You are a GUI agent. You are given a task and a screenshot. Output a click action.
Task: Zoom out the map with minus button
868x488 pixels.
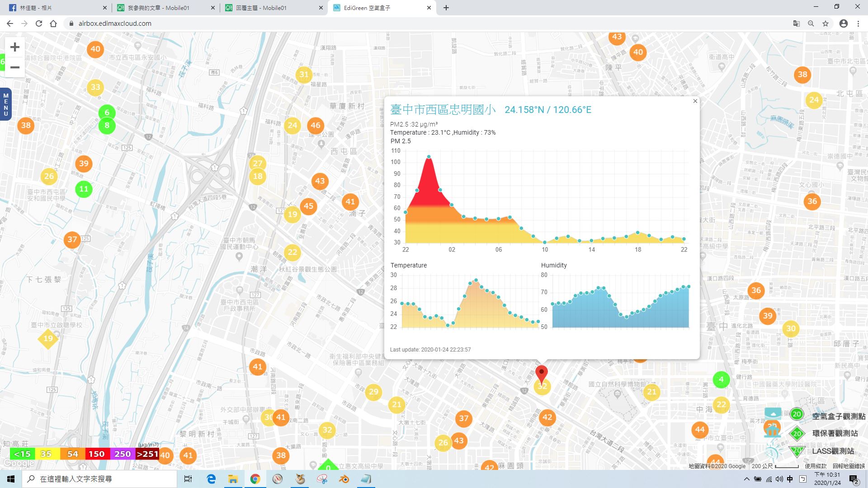pyautogui.click(x=15, y=67)
